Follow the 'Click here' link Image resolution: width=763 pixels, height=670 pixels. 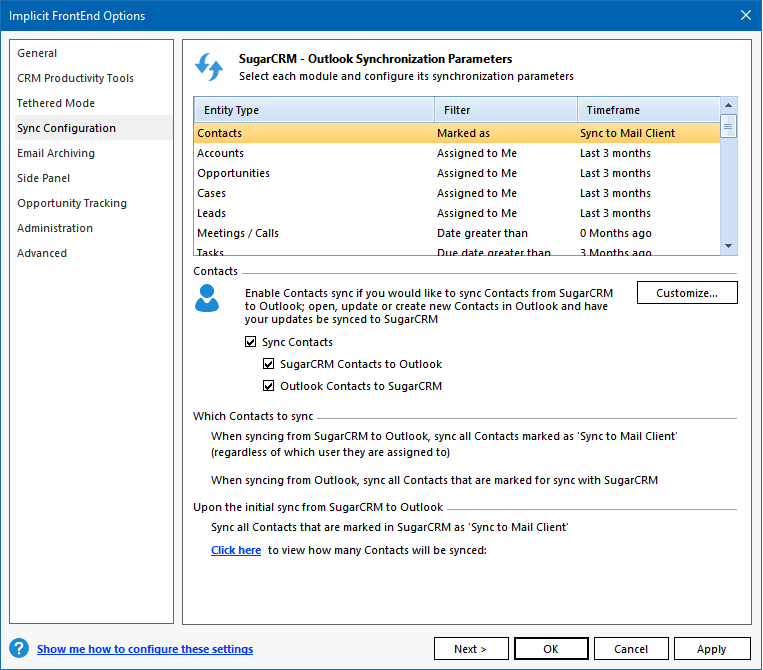coord(236,550)
